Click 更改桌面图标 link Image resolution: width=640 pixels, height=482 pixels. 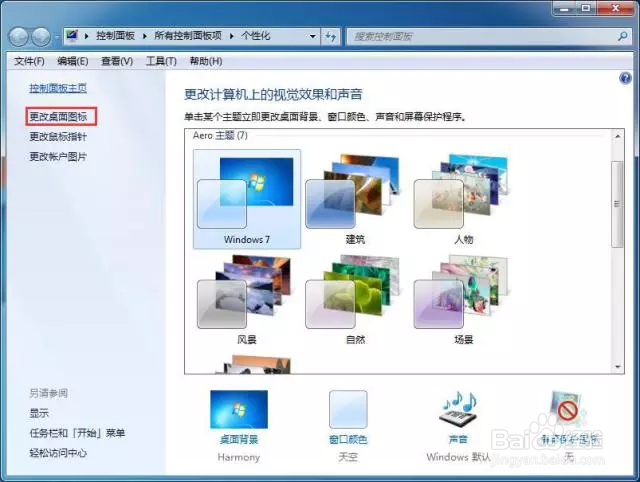click(58, 117)
